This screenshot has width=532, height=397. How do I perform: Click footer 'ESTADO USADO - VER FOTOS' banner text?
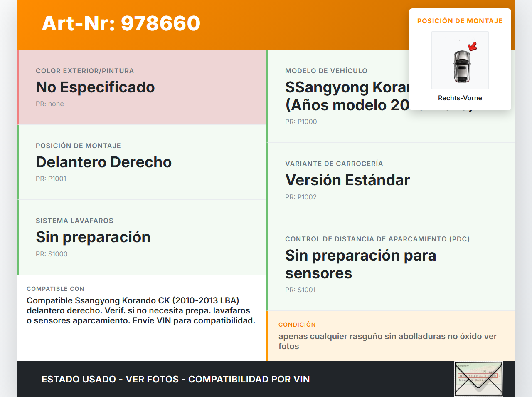tap(175, 379)
